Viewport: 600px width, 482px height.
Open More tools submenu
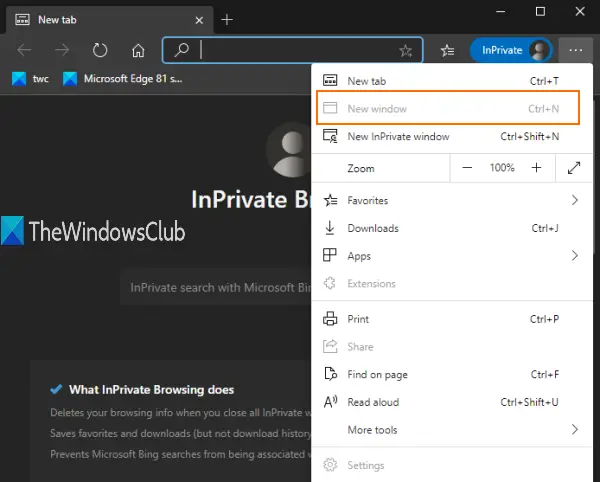[x=452, y=430]
